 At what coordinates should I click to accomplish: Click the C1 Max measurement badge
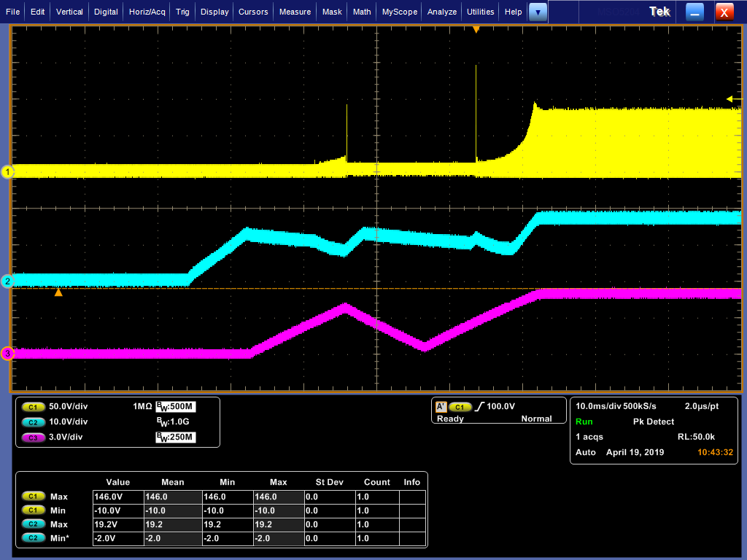click(34, 497)
